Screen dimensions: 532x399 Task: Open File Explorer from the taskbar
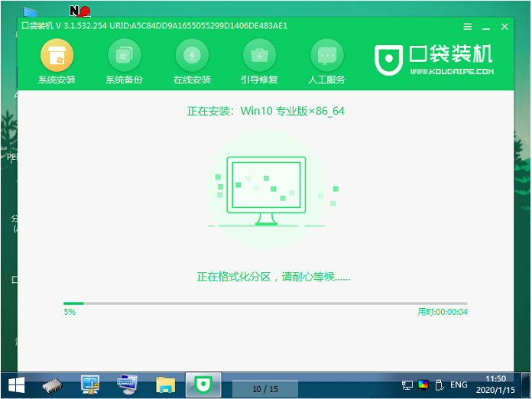point(166,384)
